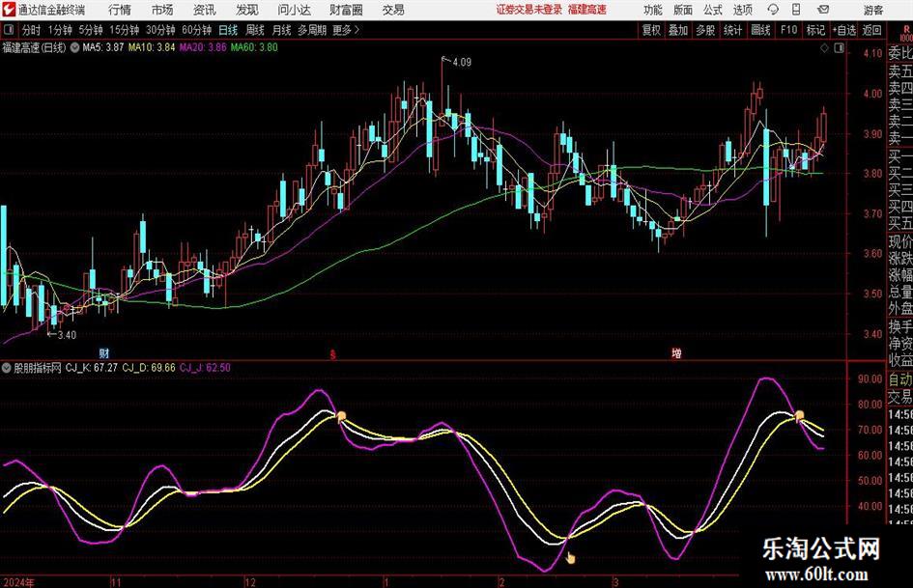Click the CJ_K: 67.27 value
The height and width of the screenshot is (588, 913).
click(92, 368)
